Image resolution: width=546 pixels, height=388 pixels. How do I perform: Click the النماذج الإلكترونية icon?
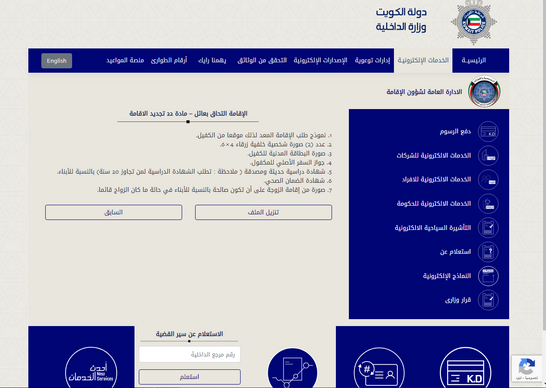[488, 276]
